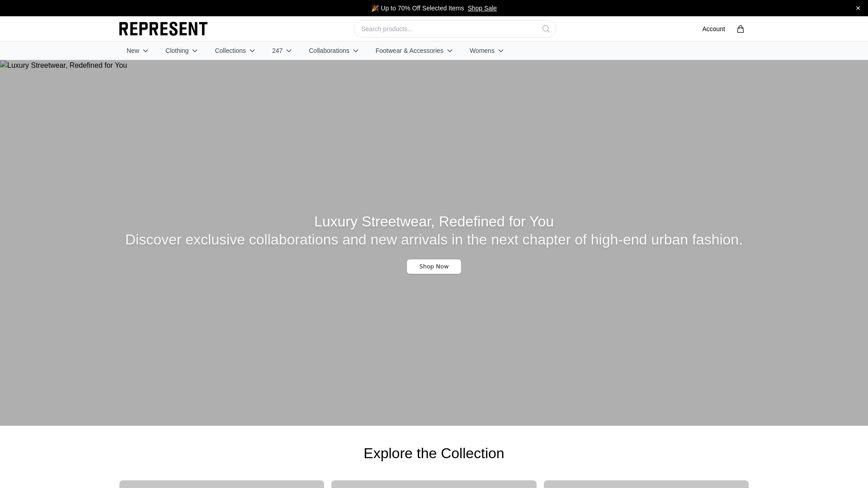Image resolution: width=868 pixels, height=488 pixels.
Task: Click the Luxury Streetwear hero heading
Action: (434, 221)
